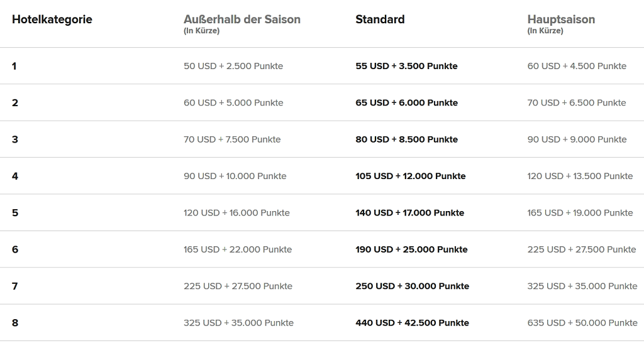644x343 pixels.
Task: Select the 190 USD + 25.000 Punkte rate
Action: tap(411, 249)
